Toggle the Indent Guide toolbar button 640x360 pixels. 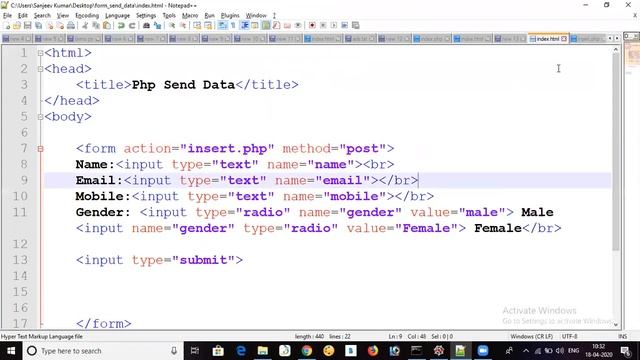click(x=244, y=25)
